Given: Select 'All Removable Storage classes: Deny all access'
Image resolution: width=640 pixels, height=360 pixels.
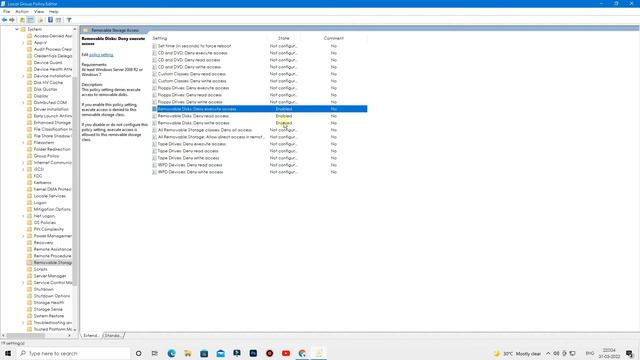Looking at the screenshot, I should tap(259, 130).
